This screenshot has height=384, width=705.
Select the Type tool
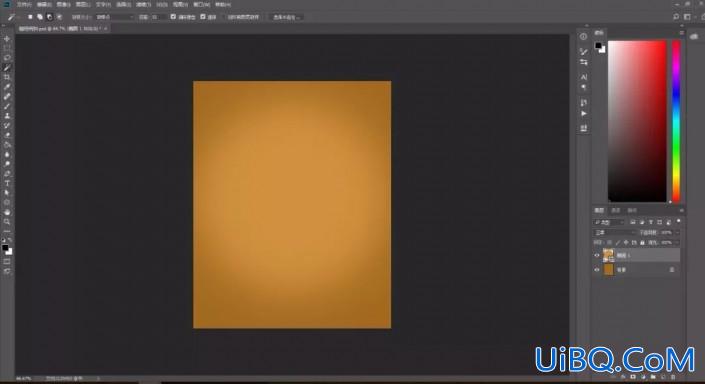pyautogui.click(x=7, y=183)
